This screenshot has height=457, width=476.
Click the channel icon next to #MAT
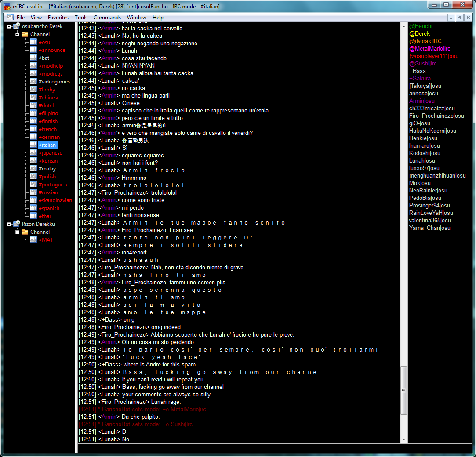[x=33, y=239]
